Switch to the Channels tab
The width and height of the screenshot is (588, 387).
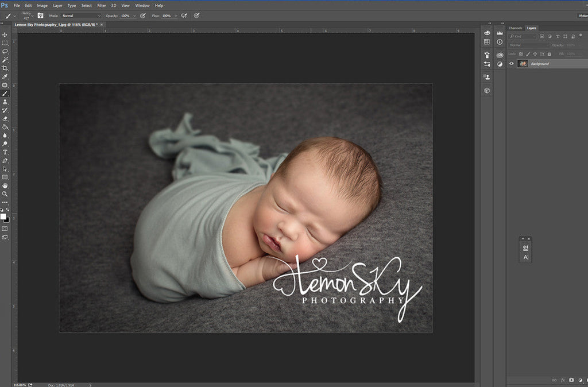(x=515, y=28)
